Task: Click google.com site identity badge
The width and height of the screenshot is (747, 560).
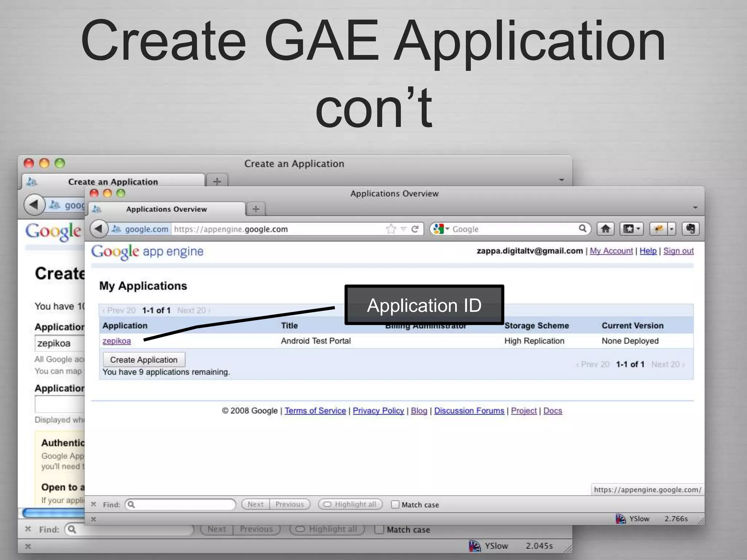Action: point(140,229)
